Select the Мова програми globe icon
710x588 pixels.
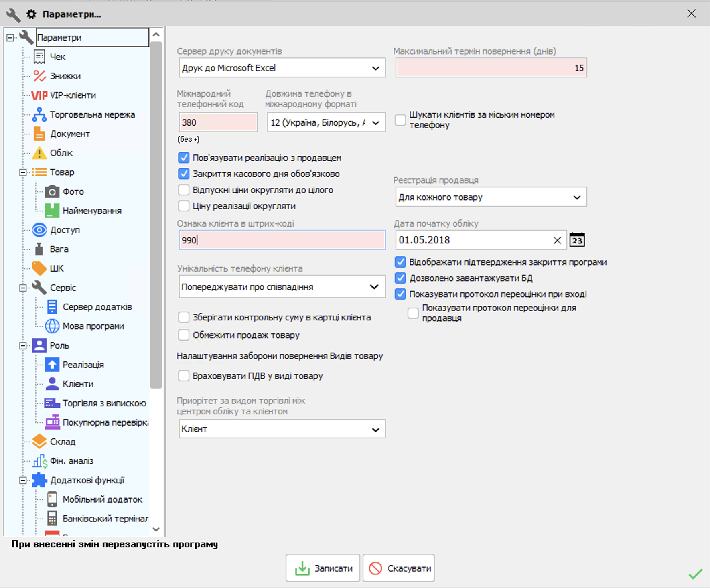click(52, 326)
